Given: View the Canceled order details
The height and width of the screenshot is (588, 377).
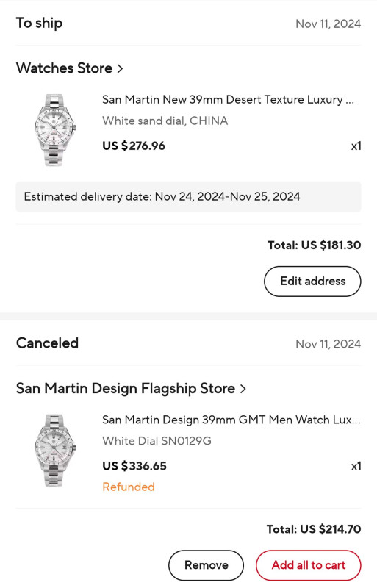Looking at the screenshot, I should pos(47,343).
